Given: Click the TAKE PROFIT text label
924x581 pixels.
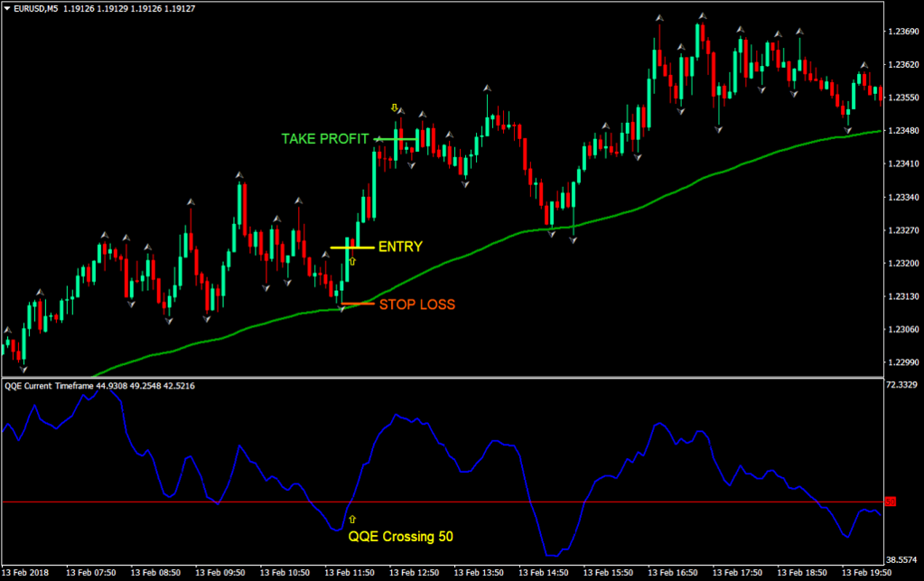Looking at the screenshot, I should (325, 139).
